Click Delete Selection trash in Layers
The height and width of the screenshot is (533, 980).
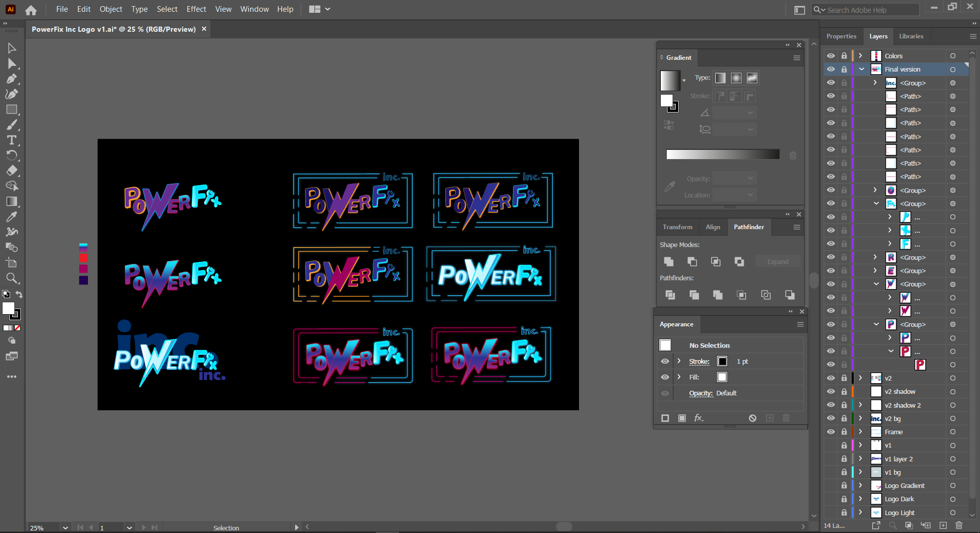(x=959, y=525)
